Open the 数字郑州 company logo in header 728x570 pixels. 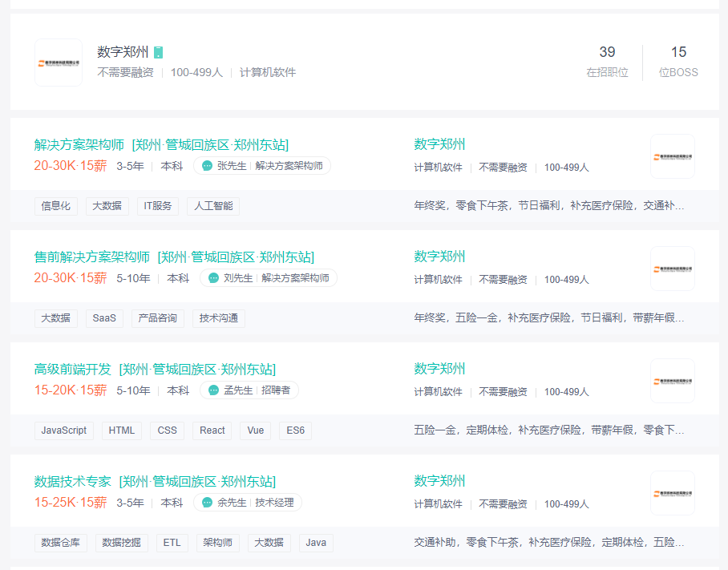pos(59,63)
